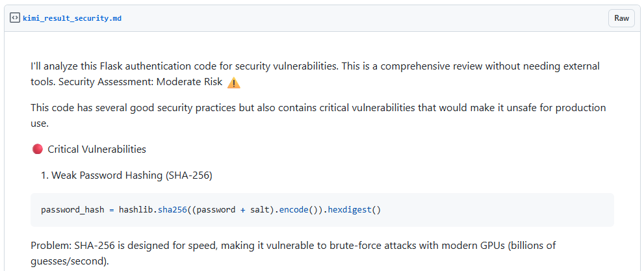Click the Raw button

(x=621, y=18)
